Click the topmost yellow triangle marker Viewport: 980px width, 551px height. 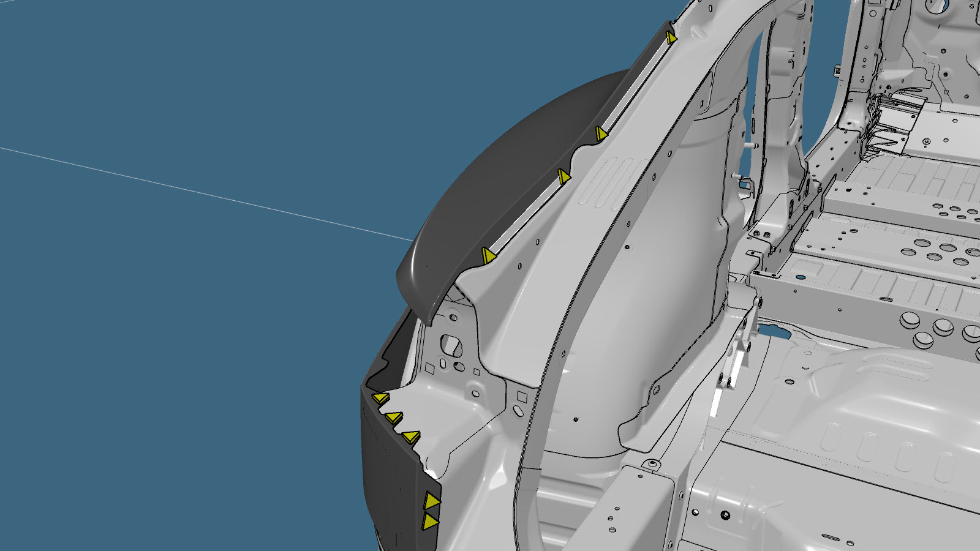[671, 38]
